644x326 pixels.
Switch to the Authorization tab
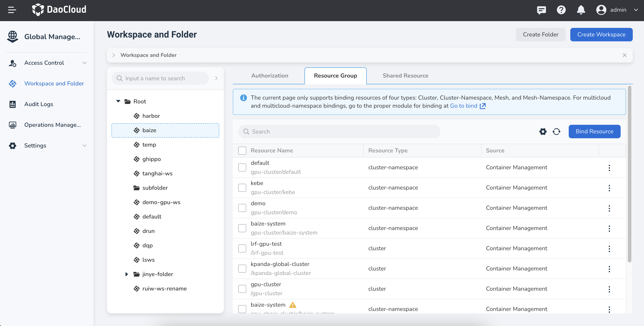pos(269,76)
